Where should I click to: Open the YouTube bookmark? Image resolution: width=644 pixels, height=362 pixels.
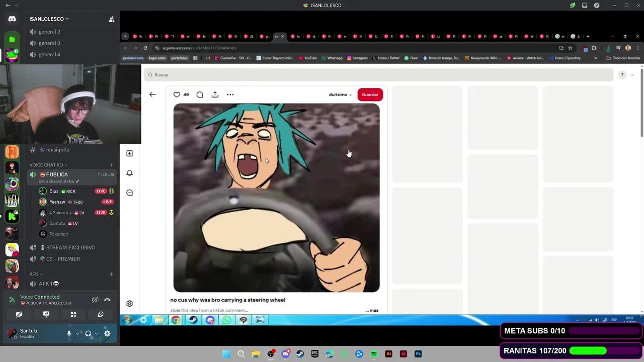pyautogui.click(x=308, y=58)
